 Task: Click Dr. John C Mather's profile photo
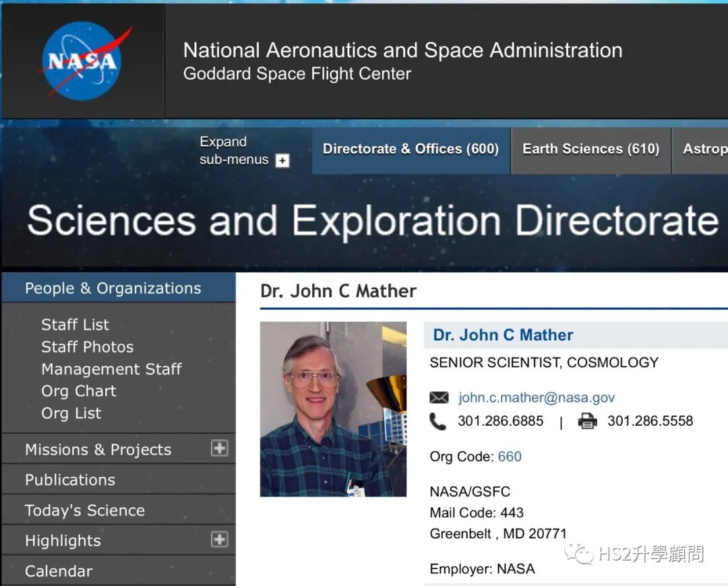click(x=334, y=410)
